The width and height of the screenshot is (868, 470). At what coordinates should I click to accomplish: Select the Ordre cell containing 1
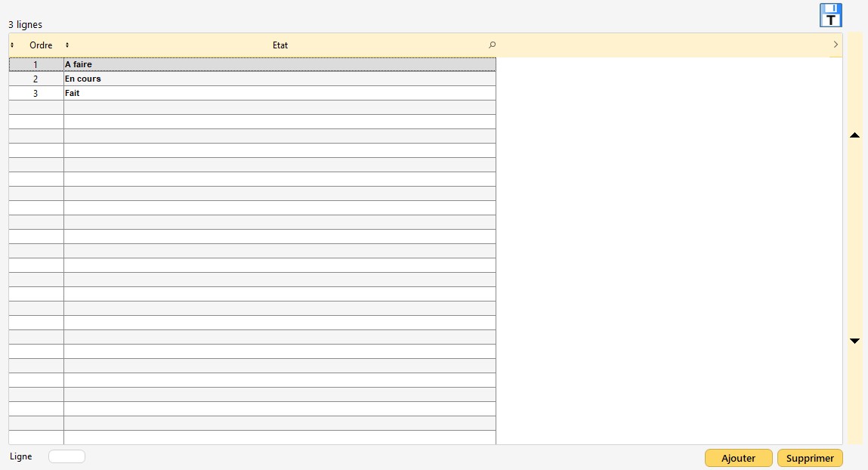(x=36, y=65)
